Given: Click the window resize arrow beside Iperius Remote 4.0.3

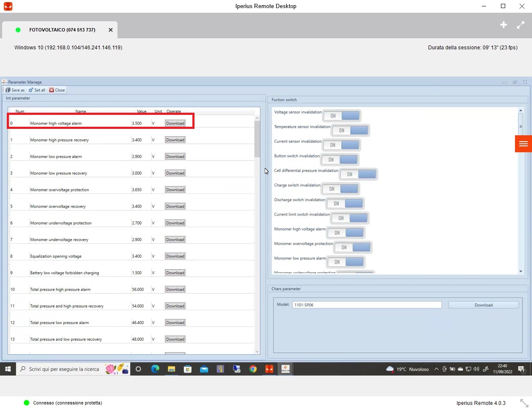Looking at the screenshot, I should 524,402.
